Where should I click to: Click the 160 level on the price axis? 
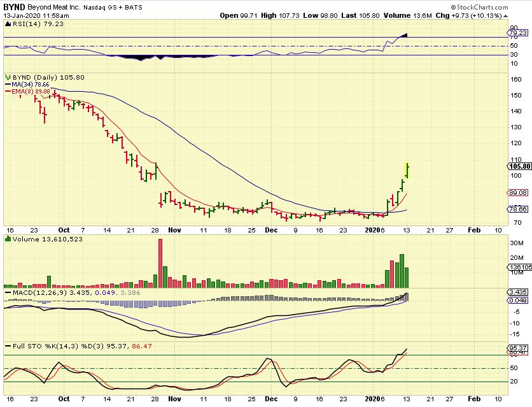click(515, 80)
